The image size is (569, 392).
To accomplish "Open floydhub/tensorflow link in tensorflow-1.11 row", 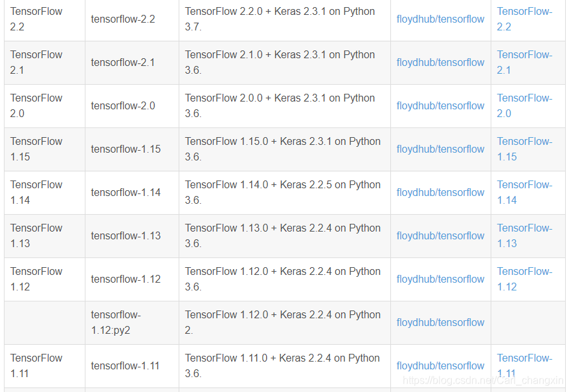I will tap(440, 366).
